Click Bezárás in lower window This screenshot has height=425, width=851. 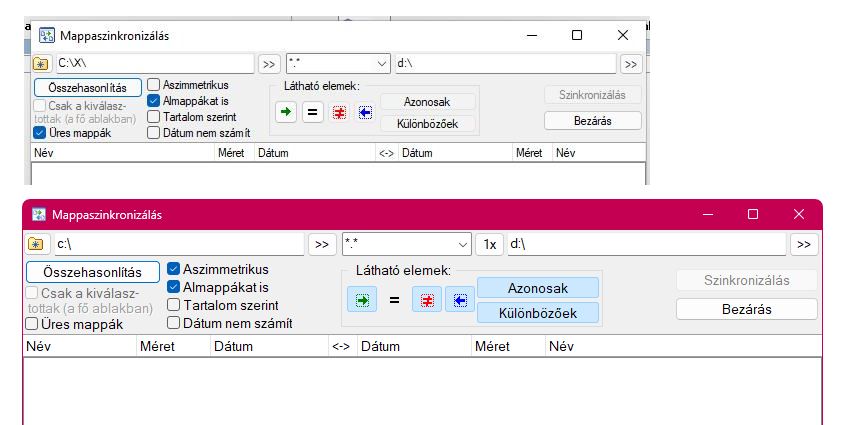747,309
